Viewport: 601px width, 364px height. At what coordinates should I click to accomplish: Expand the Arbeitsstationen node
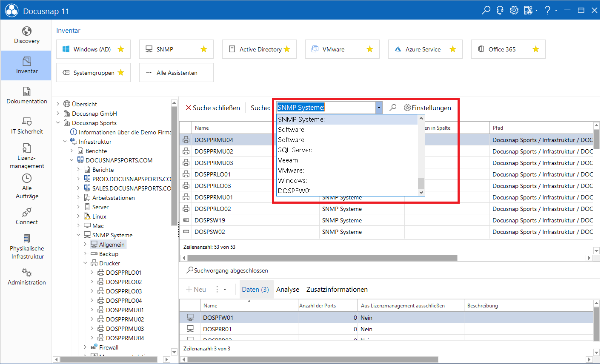[x=79, y=198]
